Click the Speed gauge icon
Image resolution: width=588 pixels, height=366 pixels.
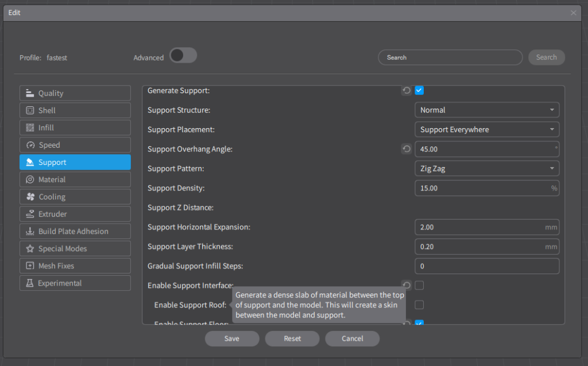pos(30,145)
